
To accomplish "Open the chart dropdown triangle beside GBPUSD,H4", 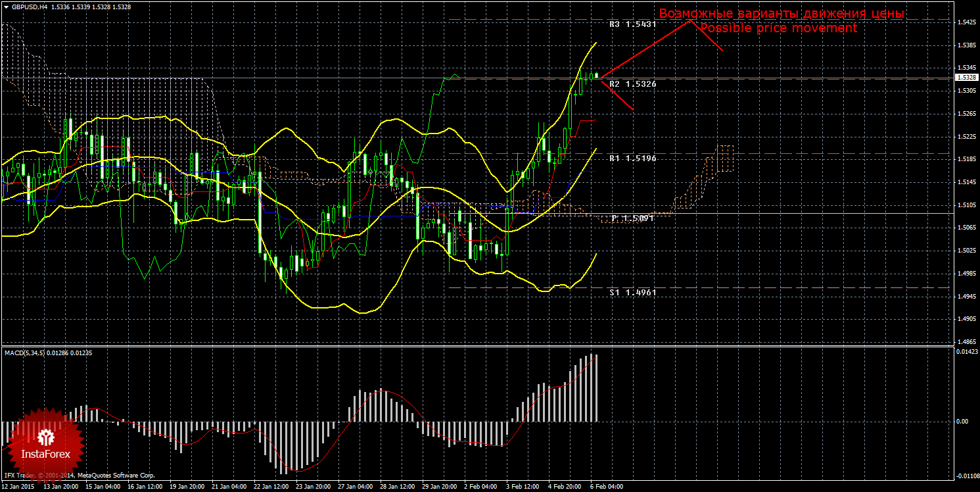I will 6,6.
